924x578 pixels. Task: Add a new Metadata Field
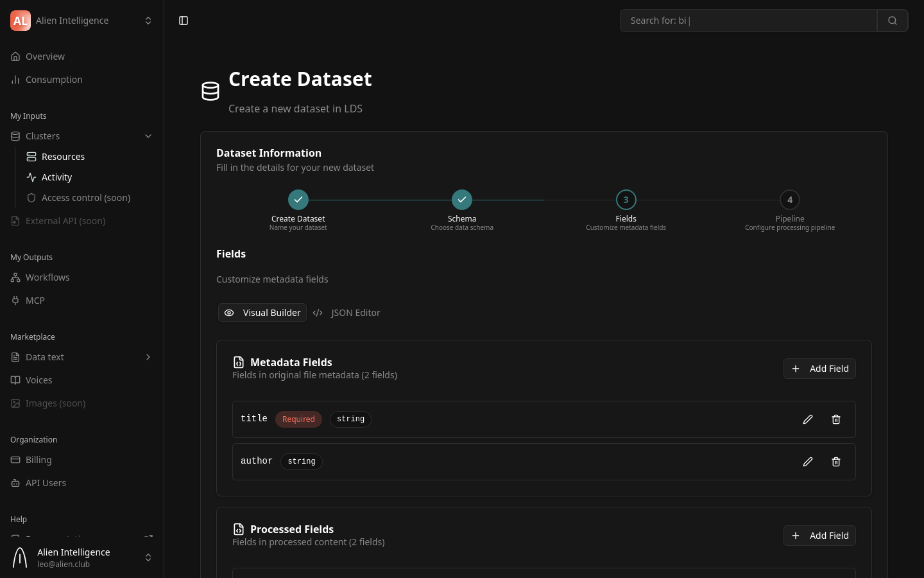tap(819, 369)
